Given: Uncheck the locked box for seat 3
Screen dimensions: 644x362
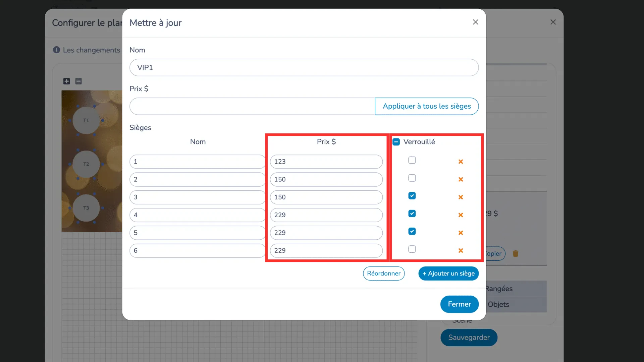Looking at the screenshot, I should (412, 196).
